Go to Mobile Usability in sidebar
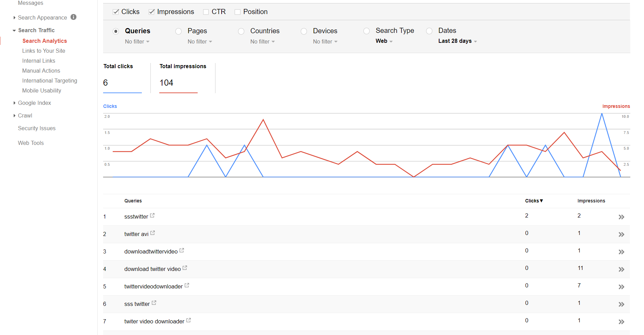The width and height of the screenshot is (644, 335). pyautogui.click(x=41, y=91)
